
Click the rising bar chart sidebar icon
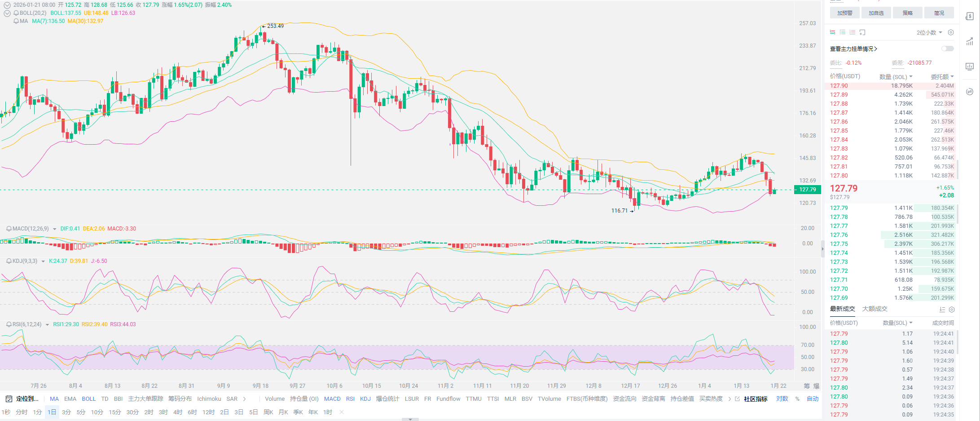point(970,42)
